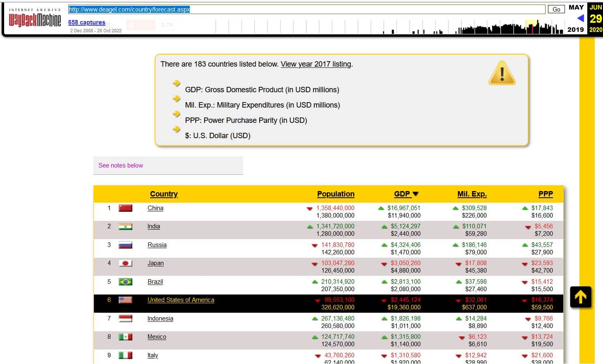Screen dimensions: 603x364
Task: Open the Russia country link
Action: click(x=157, y=245)
